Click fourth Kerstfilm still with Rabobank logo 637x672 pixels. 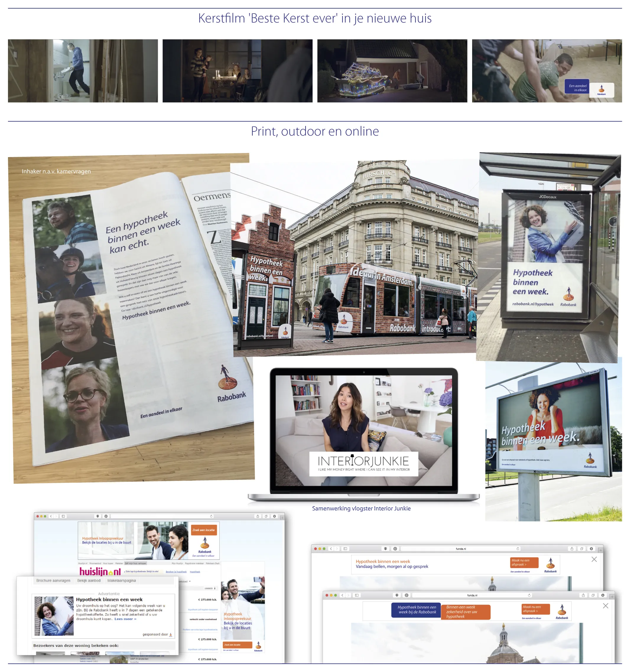click(547, 71)
